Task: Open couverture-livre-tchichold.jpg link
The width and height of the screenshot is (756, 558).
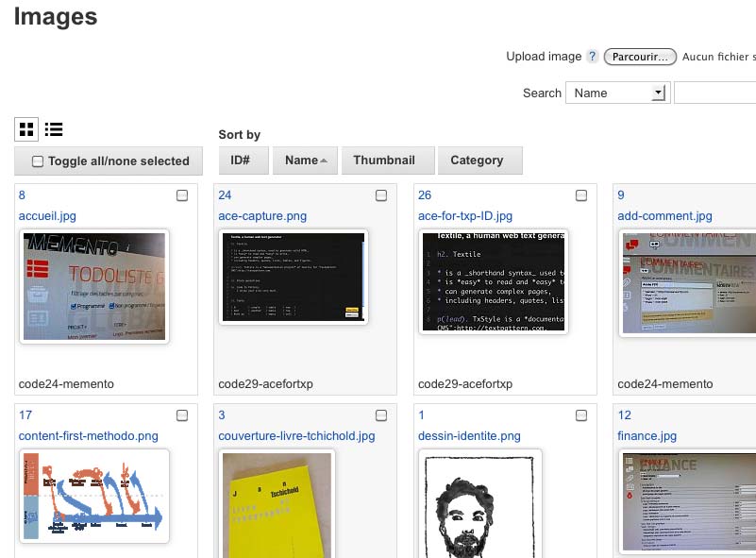Action: [296, 436]
